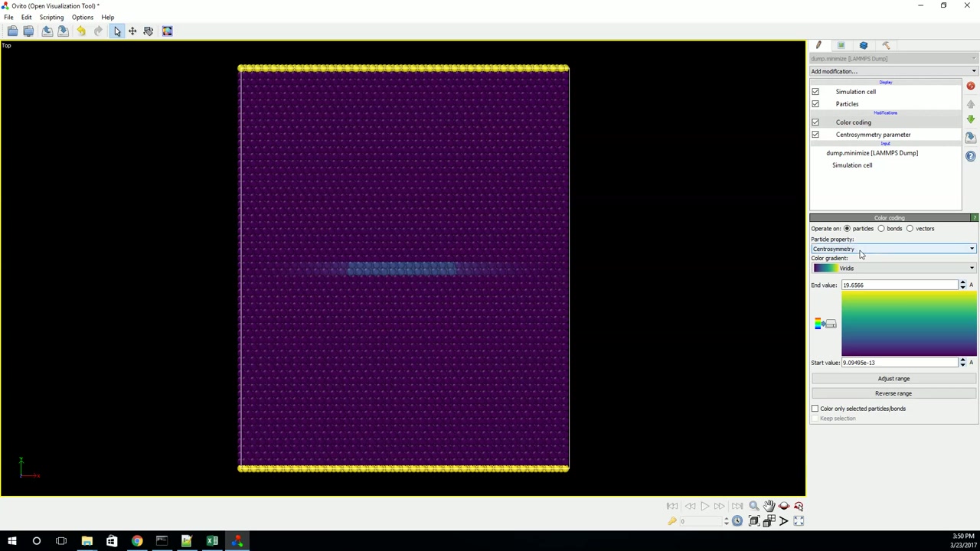Click the Color coding help question mark

click(975, 218)
